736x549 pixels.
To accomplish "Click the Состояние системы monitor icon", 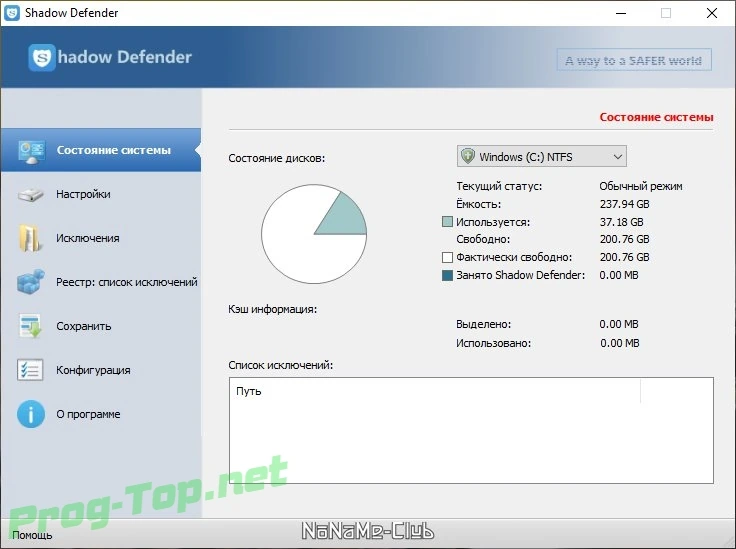I will pyautogui.click(x=31, y=152).
